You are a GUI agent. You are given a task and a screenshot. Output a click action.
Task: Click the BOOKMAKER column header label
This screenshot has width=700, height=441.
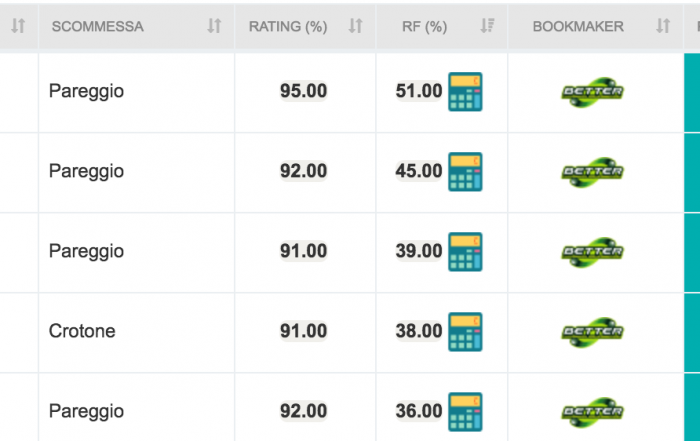click(578, 27)
